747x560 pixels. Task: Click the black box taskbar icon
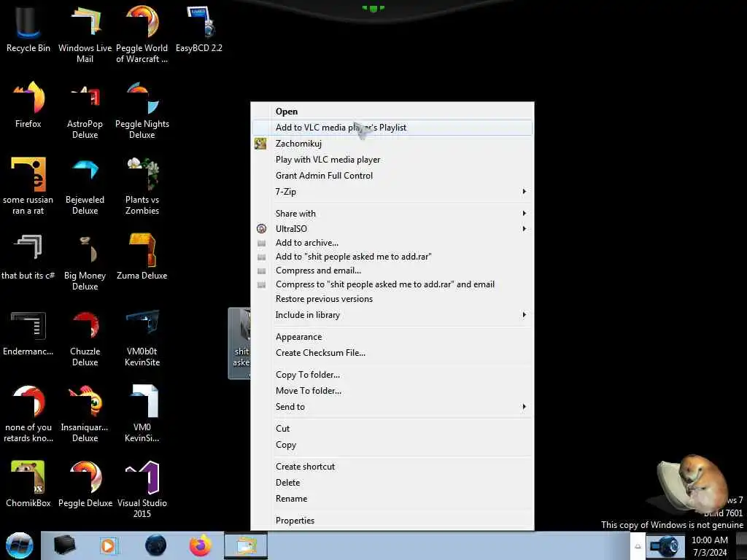[x=65, y=545]
